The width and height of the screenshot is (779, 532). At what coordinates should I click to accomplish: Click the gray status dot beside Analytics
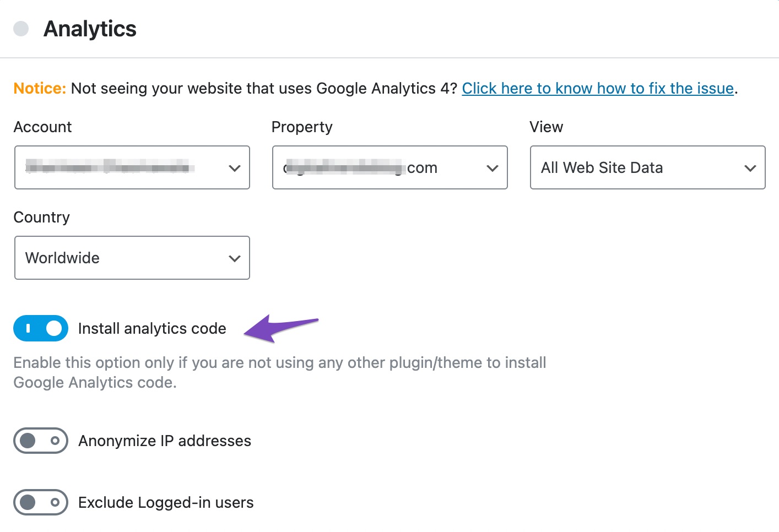pos(21,29)
